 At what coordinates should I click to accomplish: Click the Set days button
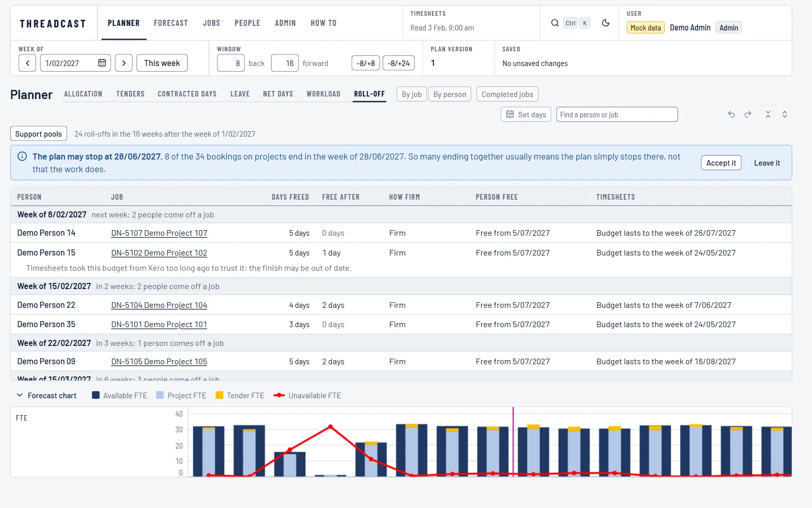point(526,114)
